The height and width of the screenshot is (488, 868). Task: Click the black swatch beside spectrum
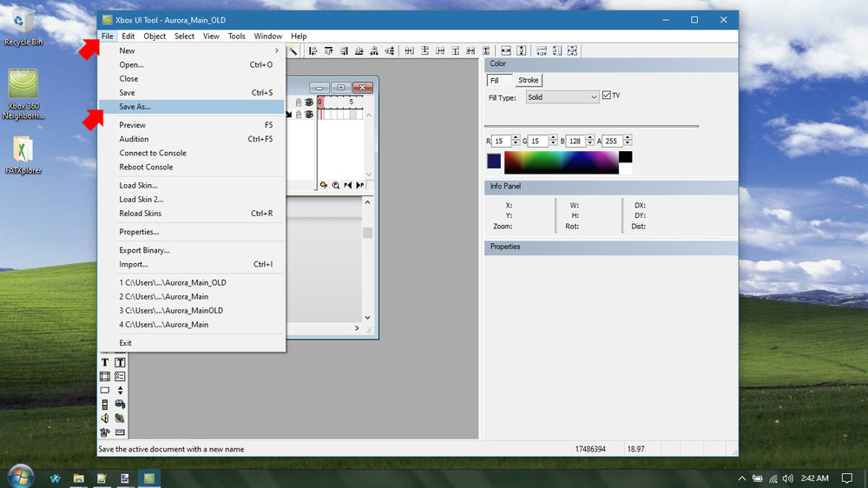(626, 157)
